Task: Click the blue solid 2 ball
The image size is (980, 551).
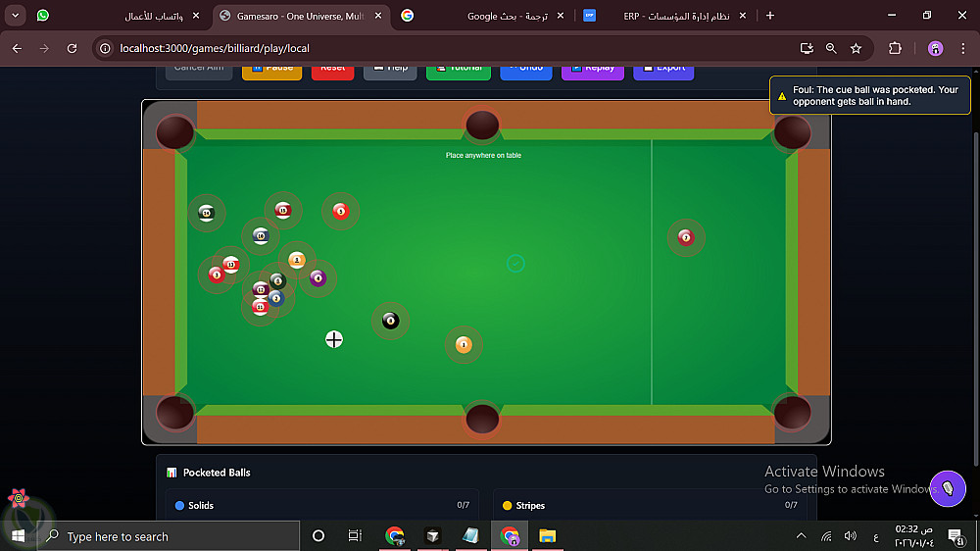Action: click(276, 298)
